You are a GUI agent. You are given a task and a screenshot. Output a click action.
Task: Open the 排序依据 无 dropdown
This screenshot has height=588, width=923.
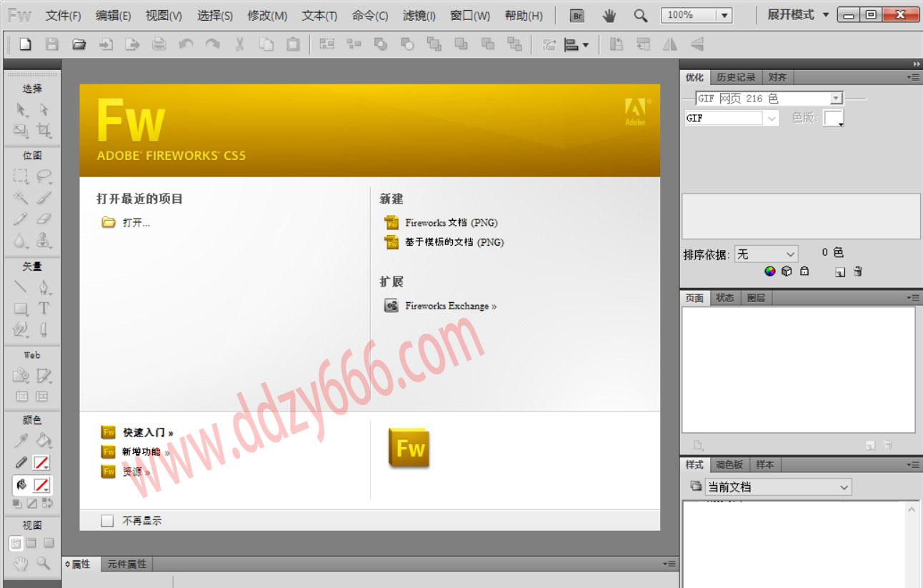[x=766, y=254]
